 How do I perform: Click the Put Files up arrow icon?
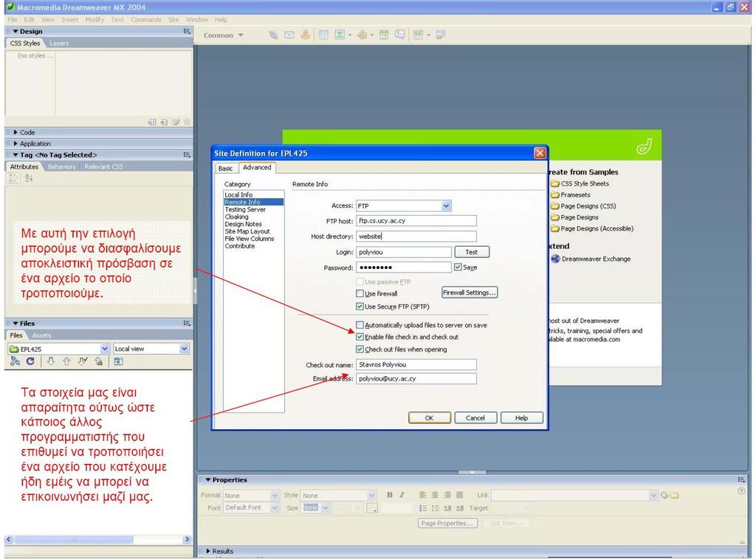[66, 361]
